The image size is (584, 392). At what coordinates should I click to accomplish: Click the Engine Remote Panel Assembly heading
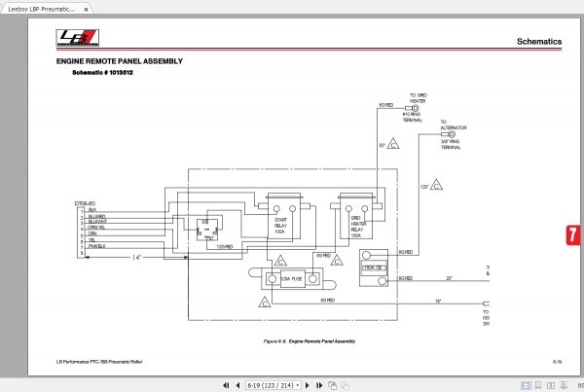120,61
